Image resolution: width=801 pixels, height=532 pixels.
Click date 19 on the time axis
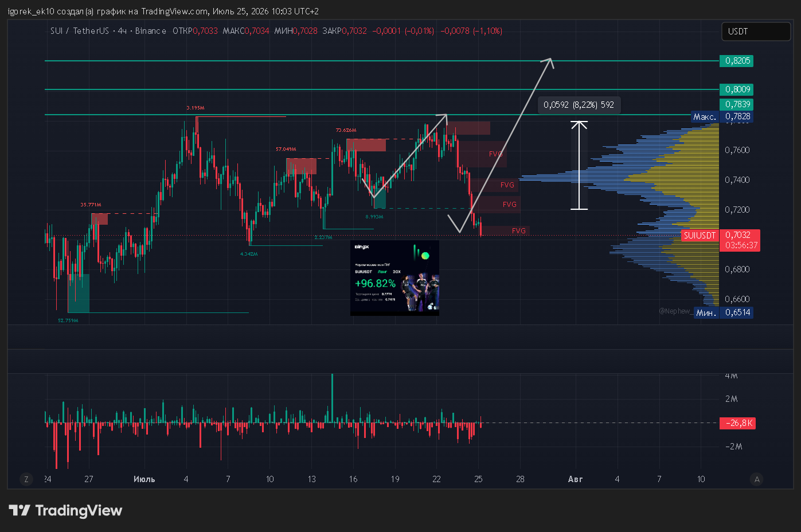click(x=395, y=479)
